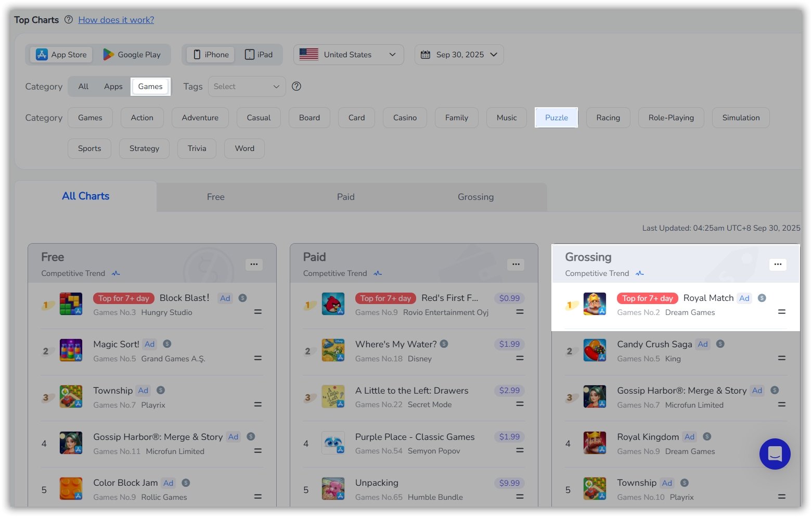
Task: Open the chat support bubble
Action: pos(775,454)
